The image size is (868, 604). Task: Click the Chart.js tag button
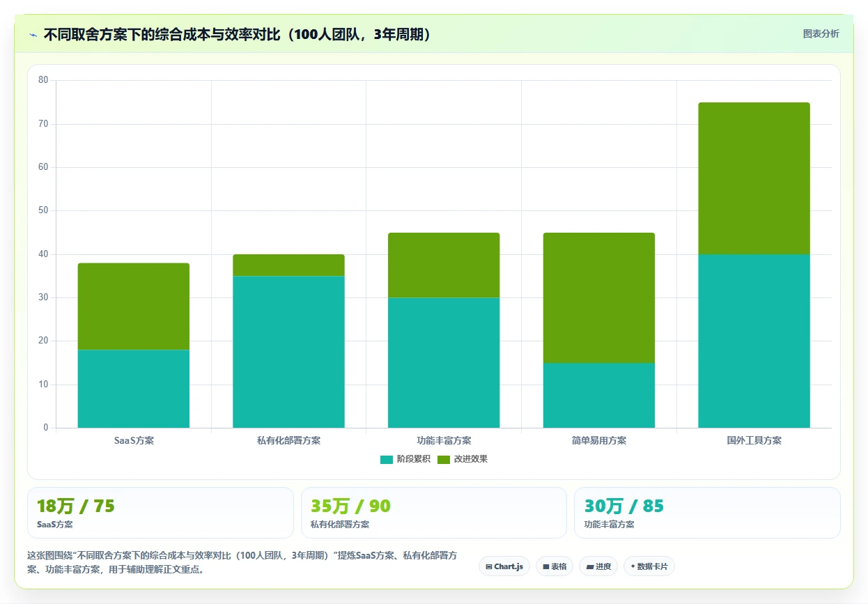click(x=504, y=566)
